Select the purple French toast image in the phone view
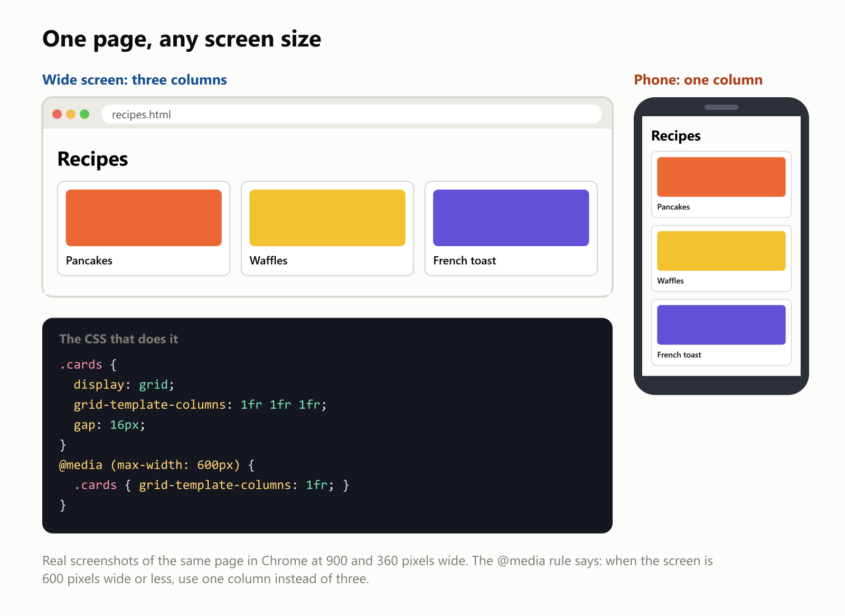 pyautogui.click(x=721, y=325)
